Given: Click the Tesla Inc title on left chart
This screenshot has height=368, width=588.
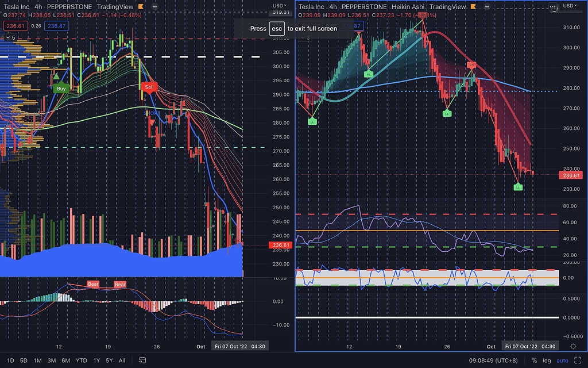Looking at the screenshot, I should coord(17,7).
